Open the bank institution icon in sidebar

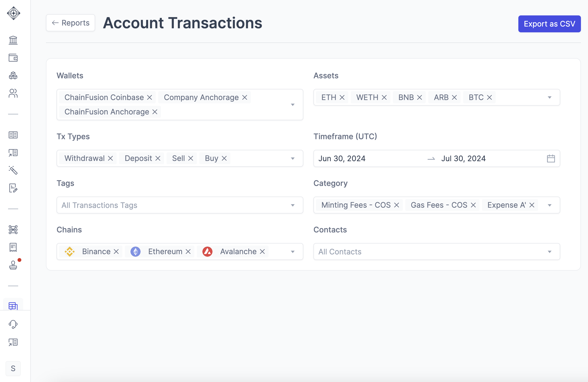[x=13, y=40]
